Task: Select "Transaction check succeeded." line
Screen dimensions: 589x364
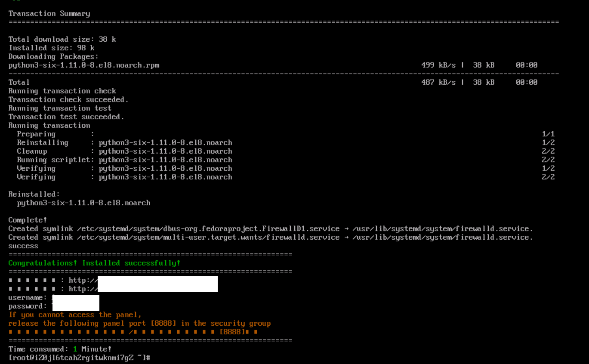Action: 68,99
